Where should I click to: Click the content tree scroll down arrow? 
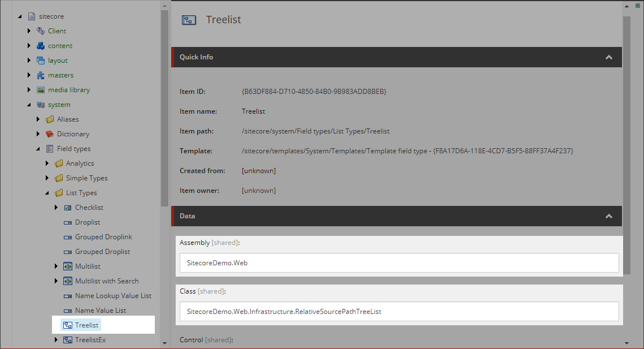click(x=165, y=343)
